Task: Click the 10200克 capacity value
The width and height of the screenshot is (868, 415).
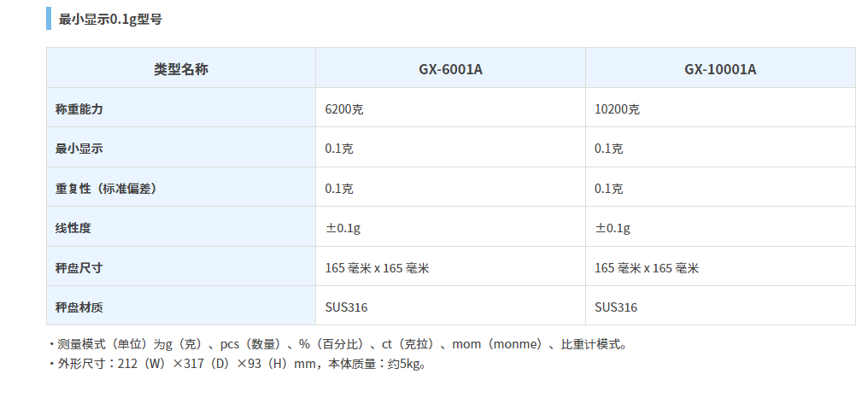Action: pyautogui.click(x=618, y=109)
